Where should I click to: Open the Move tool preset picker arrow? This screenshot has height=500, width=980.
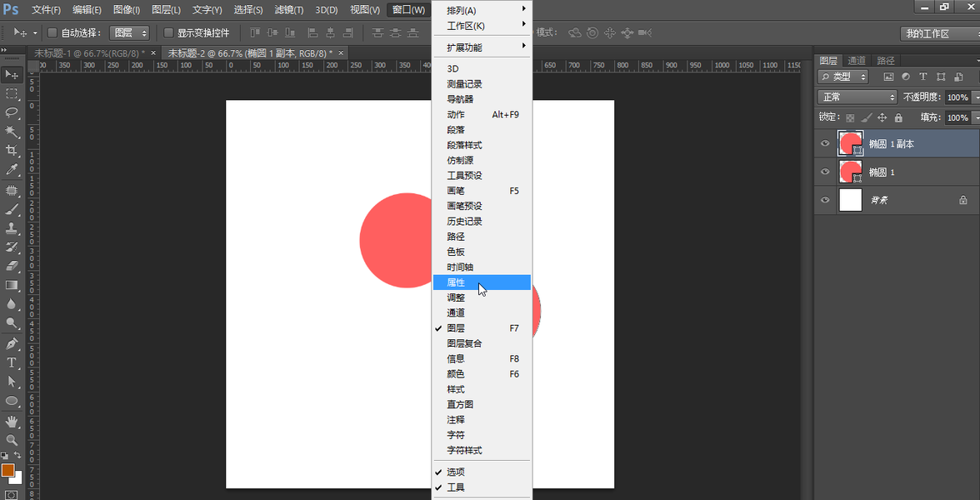tap(35, 32)
